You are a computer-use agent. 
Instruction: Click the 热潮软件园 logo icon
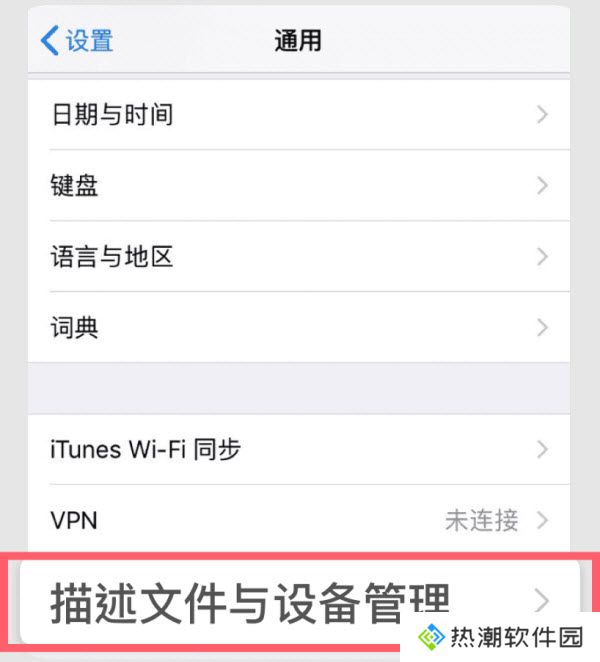coord(431,637)
